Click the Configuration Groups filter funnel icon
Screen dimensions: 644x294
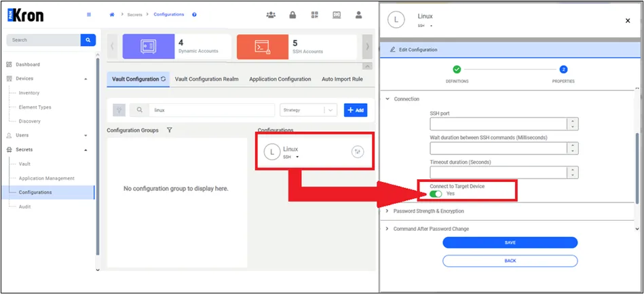click(169, 130)
